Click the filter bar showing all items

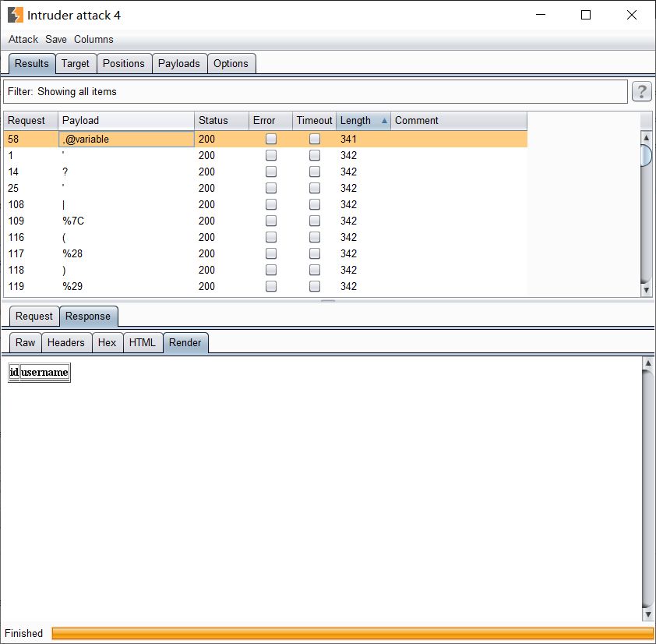(316, 92)
